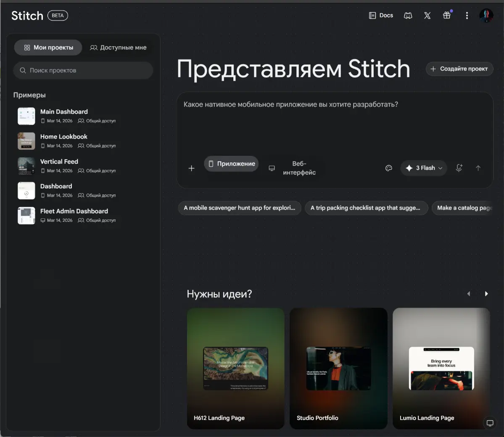Click the gift box icon
This screenshot has height=437, width=504.
pos(447,15)
